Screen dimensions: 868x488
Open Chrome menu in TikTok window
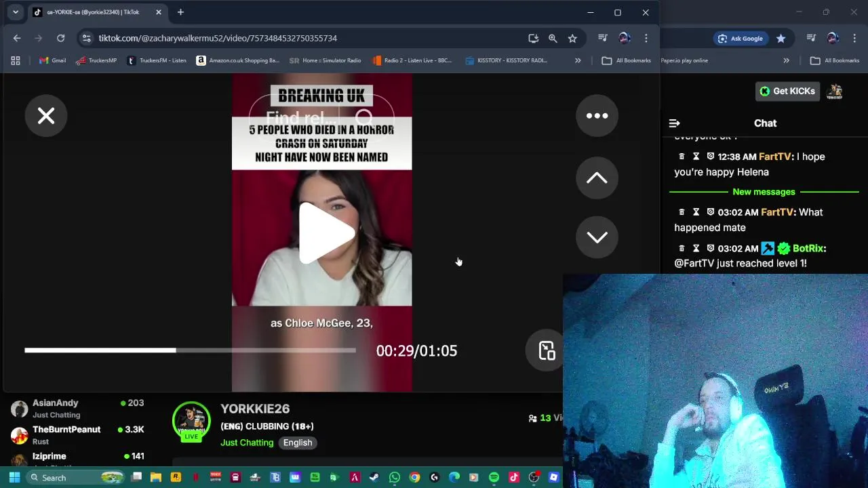646,38
